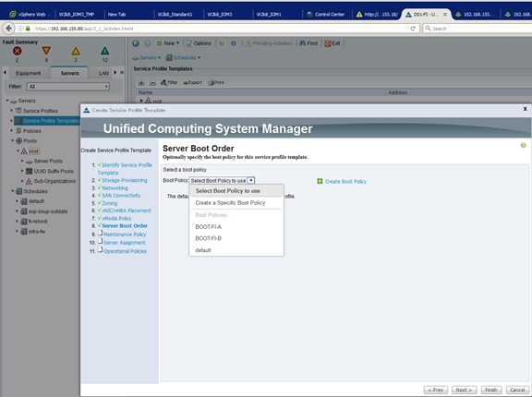Expand the Policies tree node

(11, 130)
